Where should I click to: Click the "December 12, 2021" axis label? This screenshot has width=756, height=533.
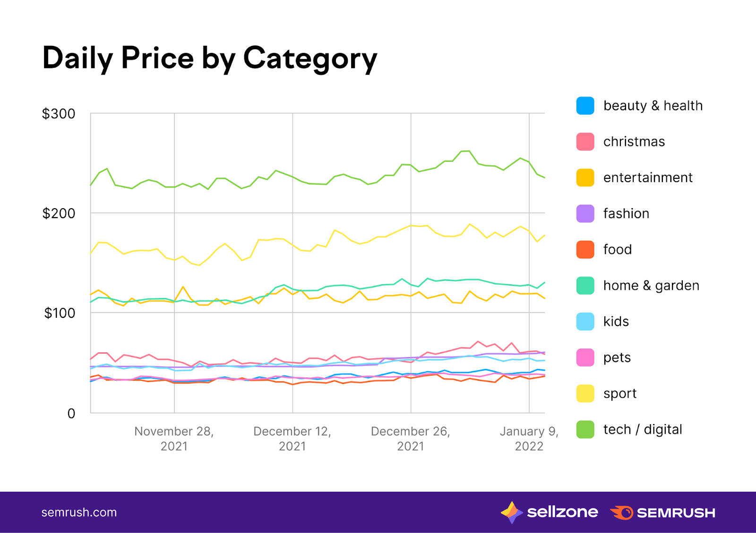click(292, 438)
